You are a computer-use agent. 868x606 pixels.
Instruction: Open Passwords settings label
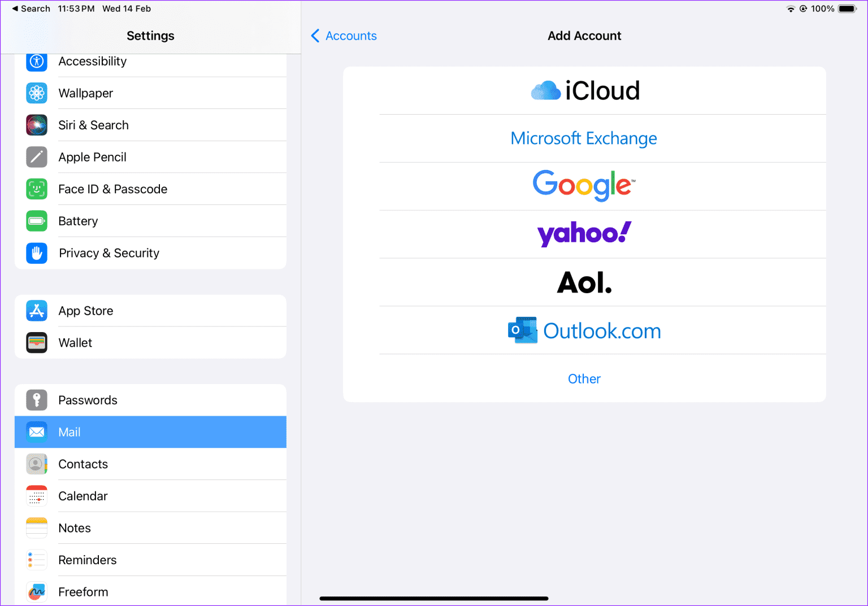click(88, 400)
